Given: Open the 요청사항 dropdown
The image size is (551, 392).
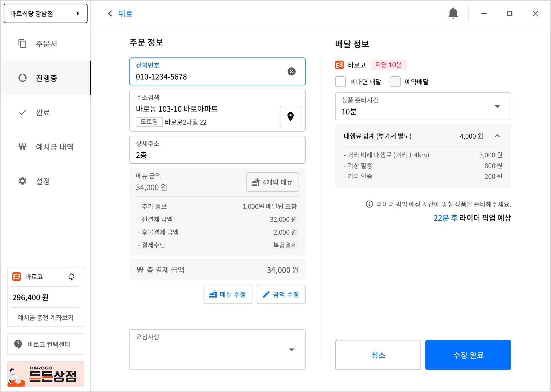Looking at the screenshot, I should [x=291, y=350].
